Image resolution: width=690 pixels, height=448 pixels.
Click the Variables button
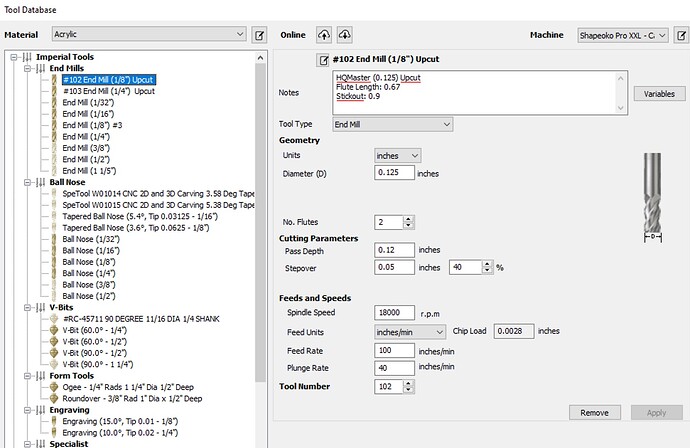point(659,94)
